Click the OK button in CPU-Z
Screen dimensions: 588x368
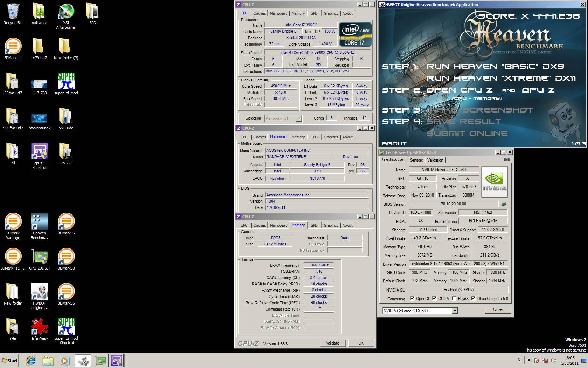point(361,343)
